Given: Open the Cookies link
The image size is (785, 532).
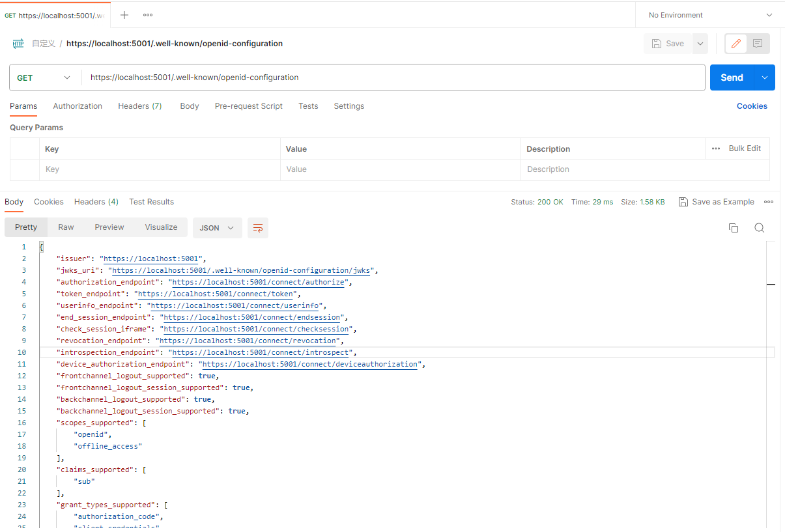Looking at the screenshot, I should pyautogui.click(x=752, y=106).
